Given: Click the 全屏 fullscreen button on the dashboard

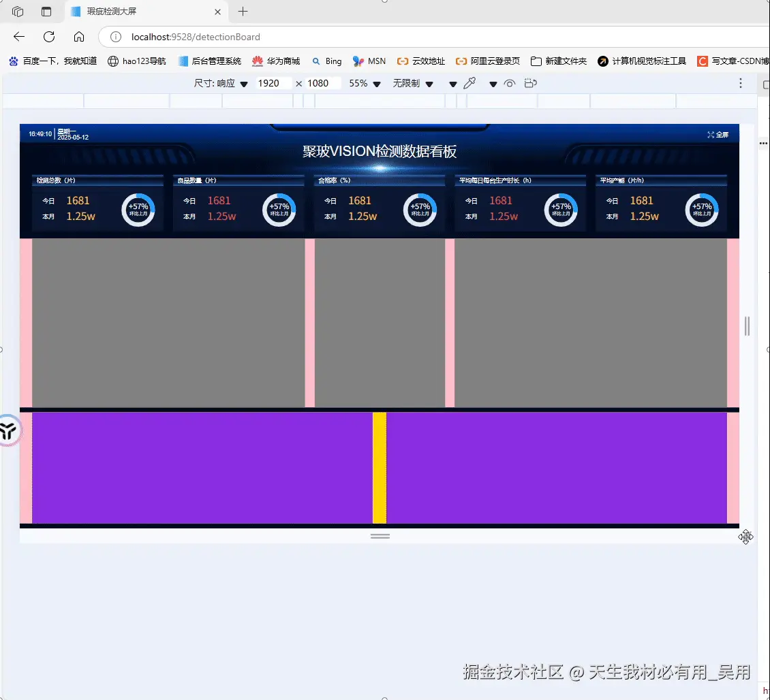Looking at the screenshot, I should [719, 134].
